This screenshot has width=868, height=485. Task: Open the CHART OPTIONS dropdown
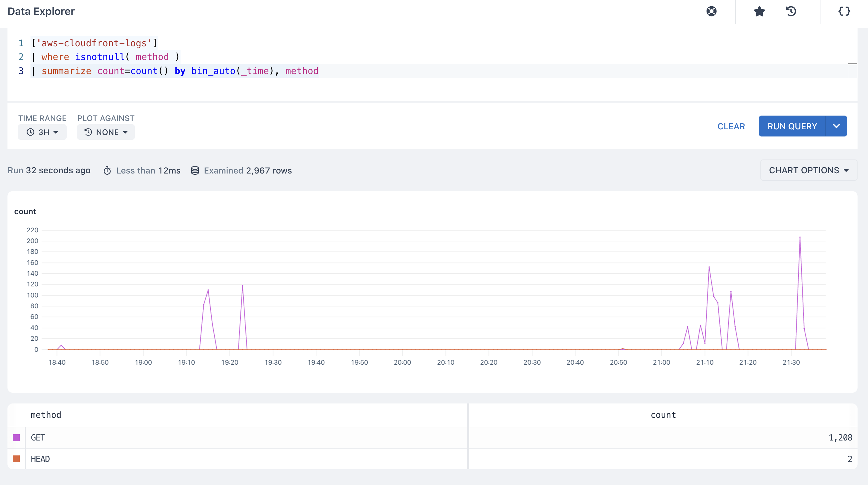808,170
